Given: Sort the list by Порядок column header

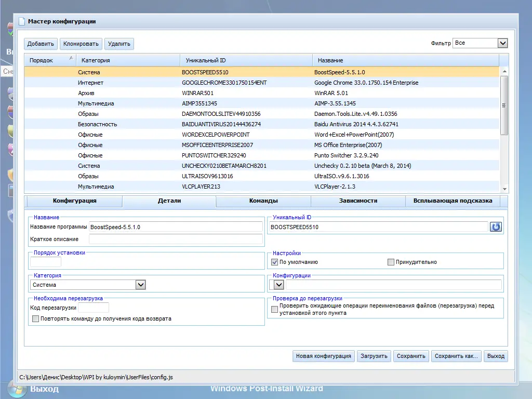Looking at the screenshot, I should pos(50,60).
